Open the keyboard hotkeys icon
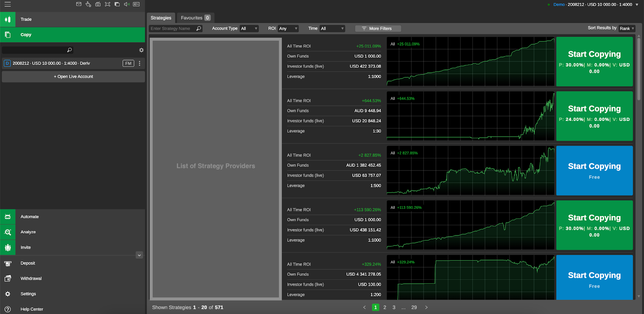 (x=98, y=4)
